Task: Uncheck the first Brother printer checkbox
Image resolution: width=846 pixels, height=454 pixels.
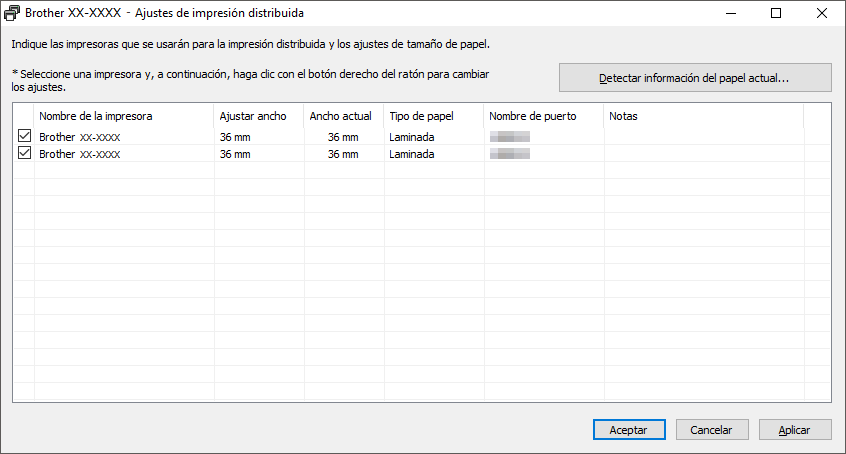Action: tap(24, 136)
